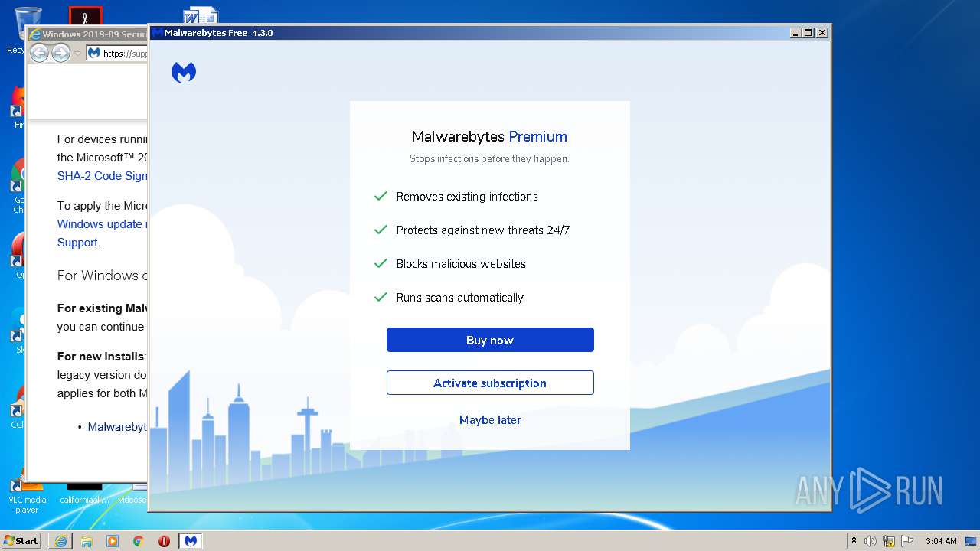Click the Malwarebytes logo in the window's upper left
The width and height of the screenshot is (980, 551).
tap(184, 73)
